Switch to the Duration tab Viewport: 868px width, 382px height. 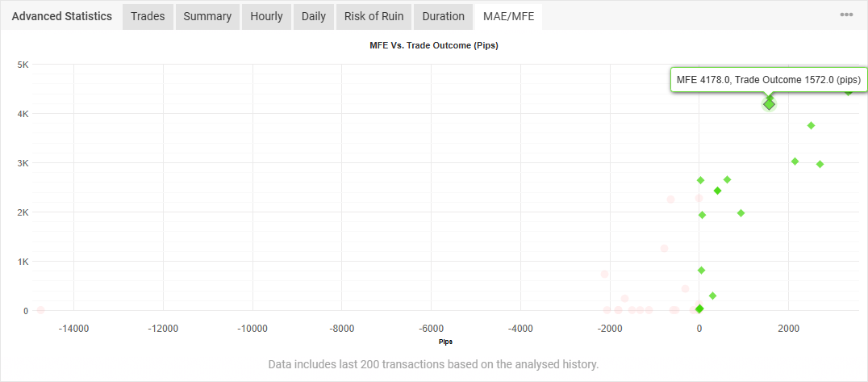point(443,16)
